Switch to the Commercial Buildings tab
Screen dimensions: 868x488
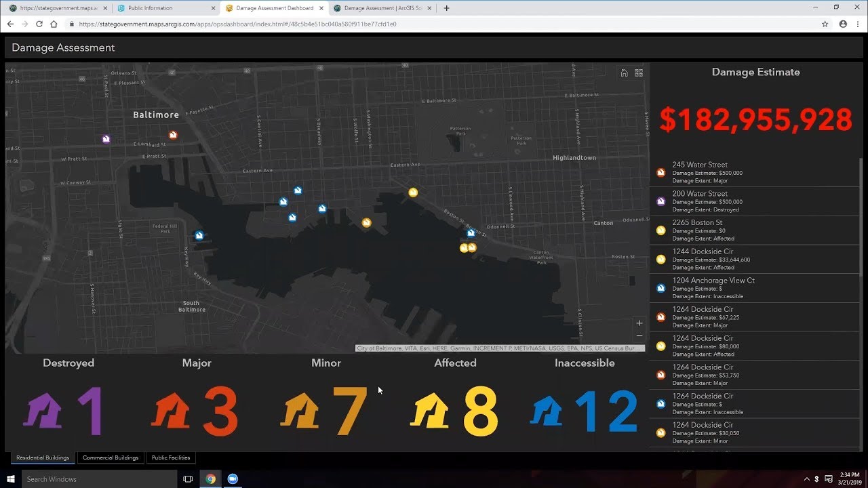(111, 457)
